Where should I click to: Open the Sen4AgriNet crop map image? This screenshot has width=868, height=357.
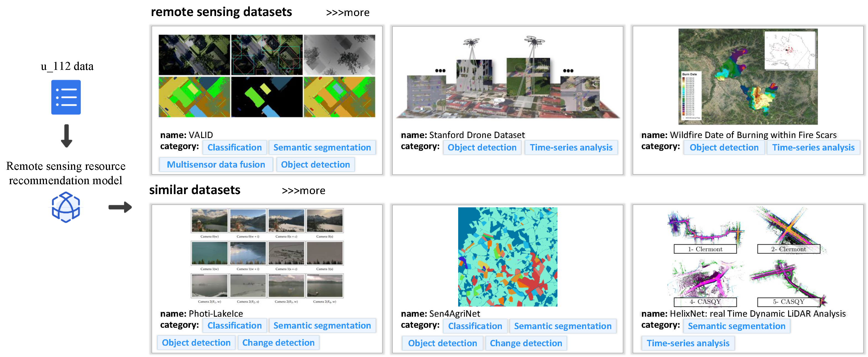pos(507,256)
